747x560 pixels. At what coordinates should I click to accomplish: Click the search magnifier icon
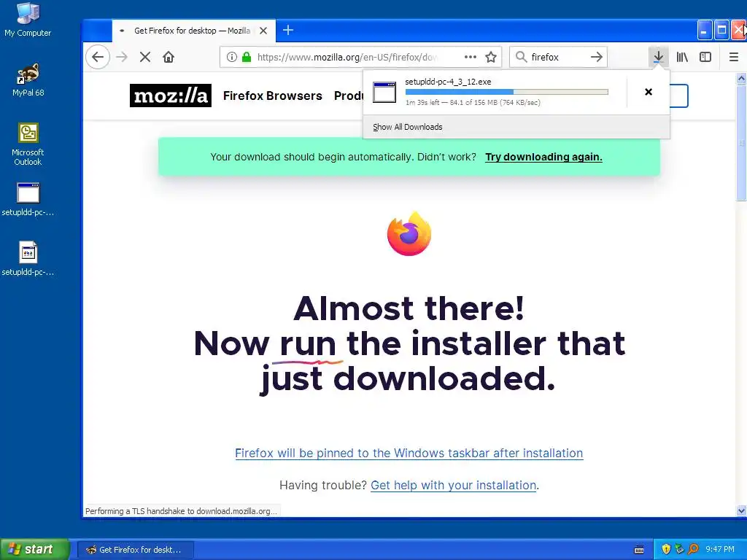(x=522, y=57)
